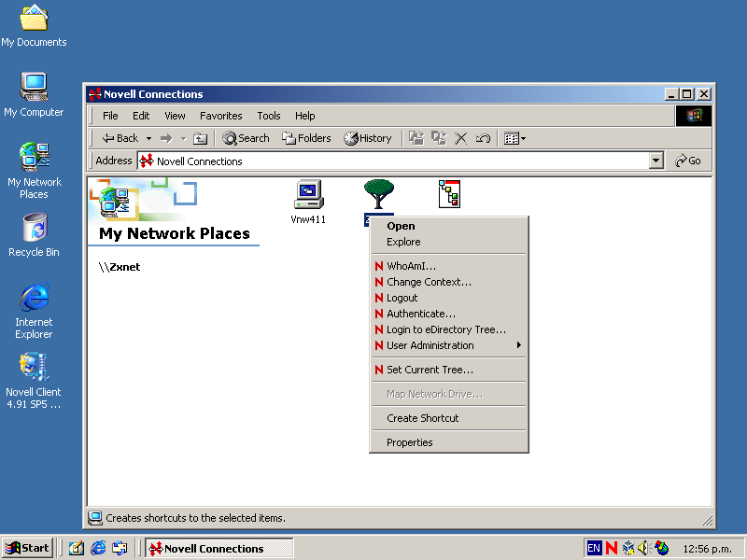Viewport: 747px width, 560px height.
Task: Go up one folder level
Action: (200, 138)
